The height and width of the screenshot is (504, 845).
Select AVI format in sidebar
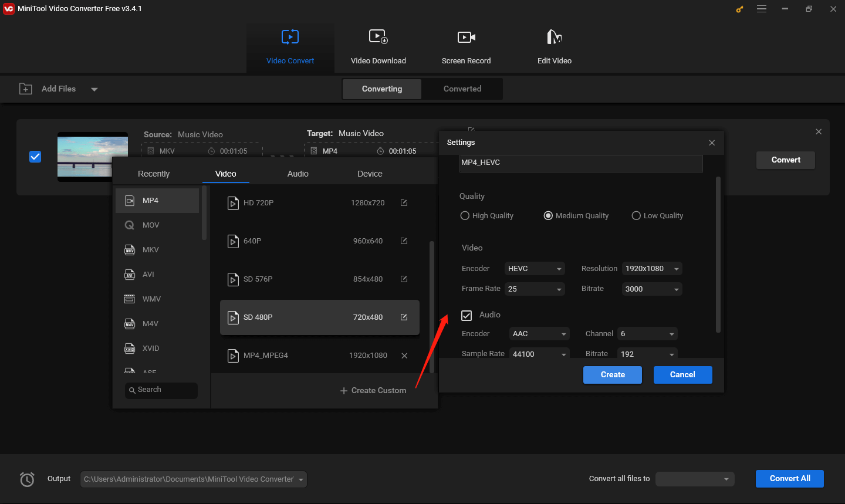(157, 275)
